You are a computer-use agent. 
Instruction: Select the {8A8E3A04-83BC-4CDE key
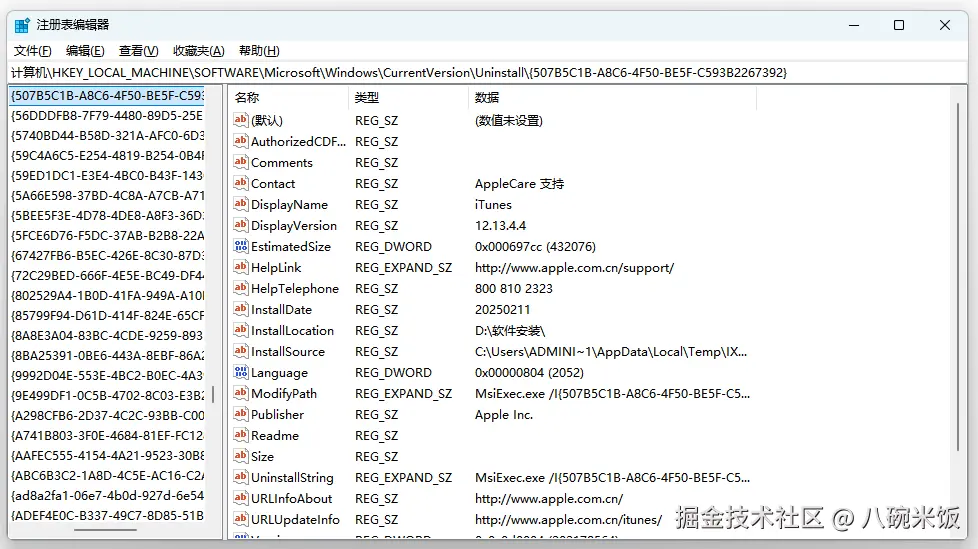point(107,335)
